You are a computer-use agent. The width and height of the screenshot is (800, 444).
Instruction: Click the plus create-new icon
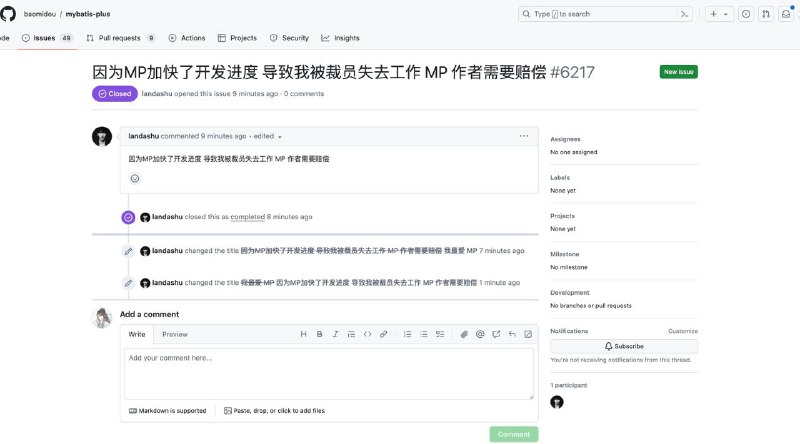click(713, 14)
